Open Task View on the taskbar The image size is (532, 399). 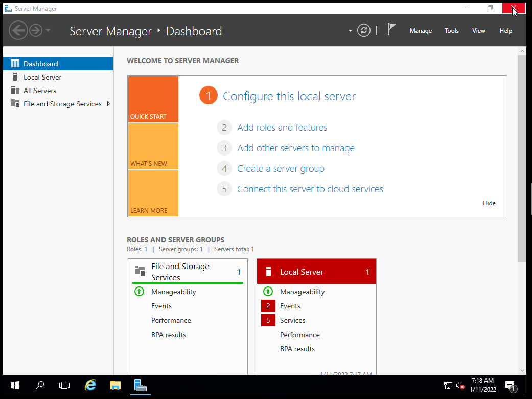[x=64, y=385]
